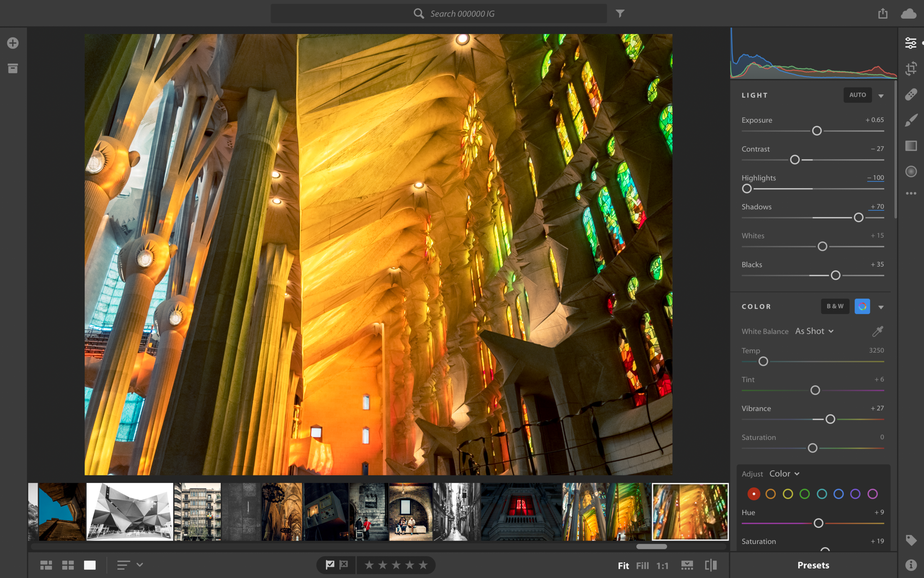This screenshot has height=578, width=924.
Task: Select the black-and-white alley thumbnail
Action: [x=456, y=511]
